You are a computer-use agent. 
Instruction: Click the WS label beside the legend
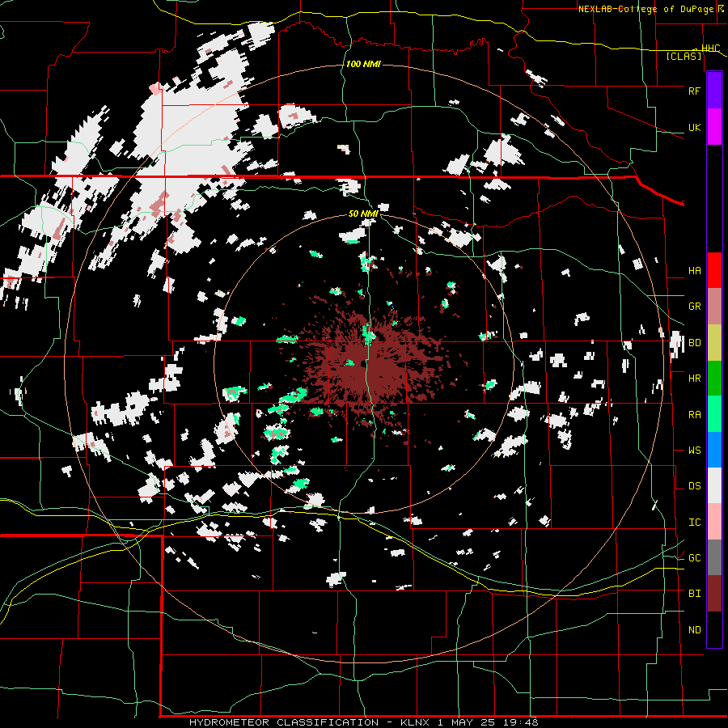pyautogui.click(x=694, y=451)
